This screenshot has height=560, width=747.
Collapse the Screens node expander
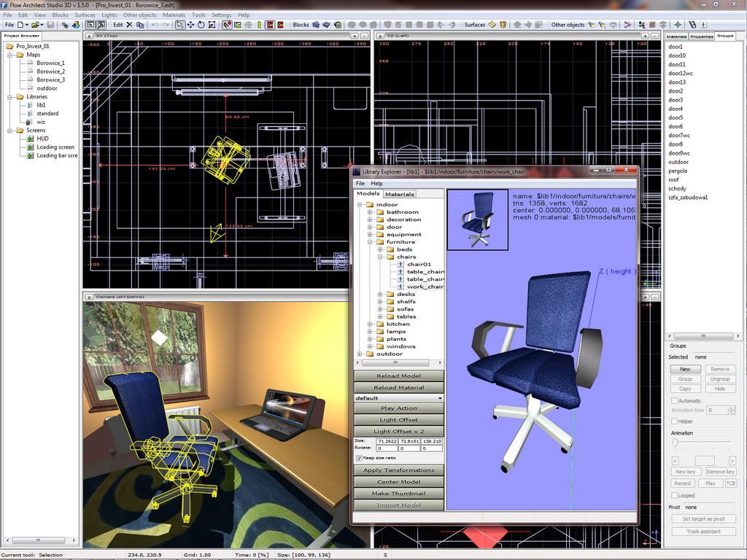[x=10, y=130]
